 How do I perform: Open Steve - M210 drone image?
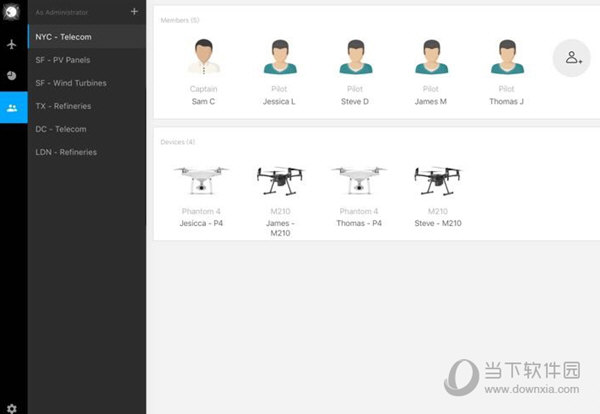coord(438,181)
